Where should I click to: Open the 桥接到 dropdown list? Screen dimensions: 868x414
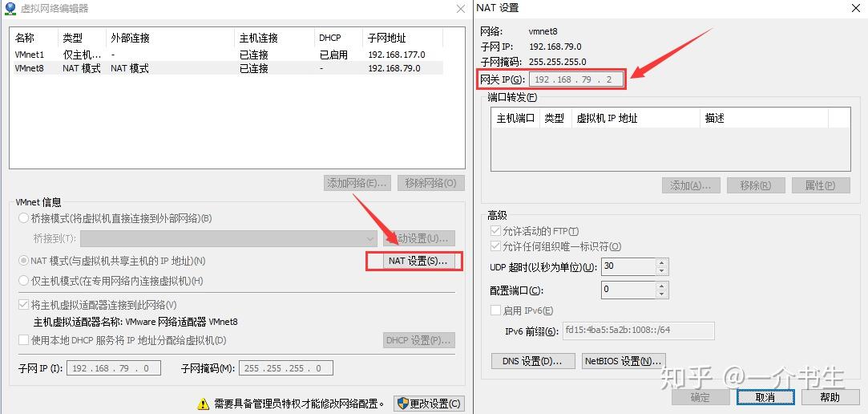tap(369, 238)
